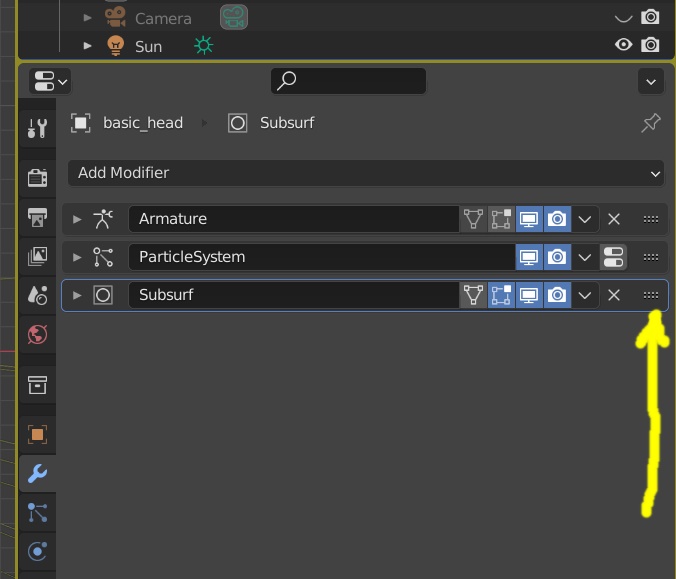Open the Add Modifier dropdown
The height and width of the screenshot is (579, 676).
(x=366, y=173)
